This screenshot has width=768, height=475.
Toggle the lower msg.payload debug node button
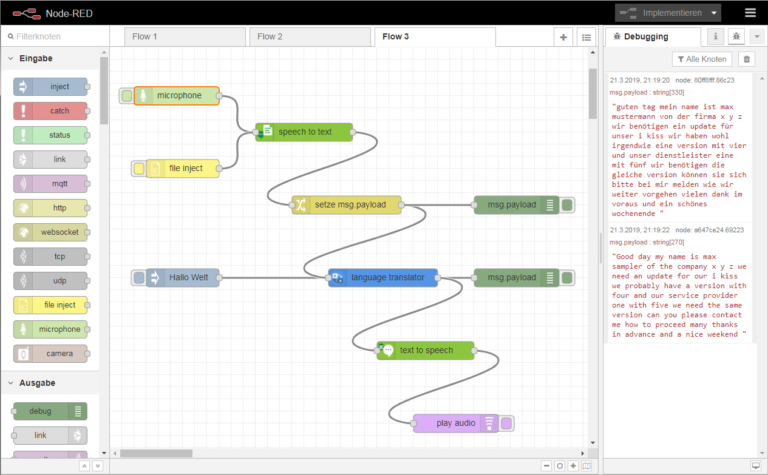(567, 278)
